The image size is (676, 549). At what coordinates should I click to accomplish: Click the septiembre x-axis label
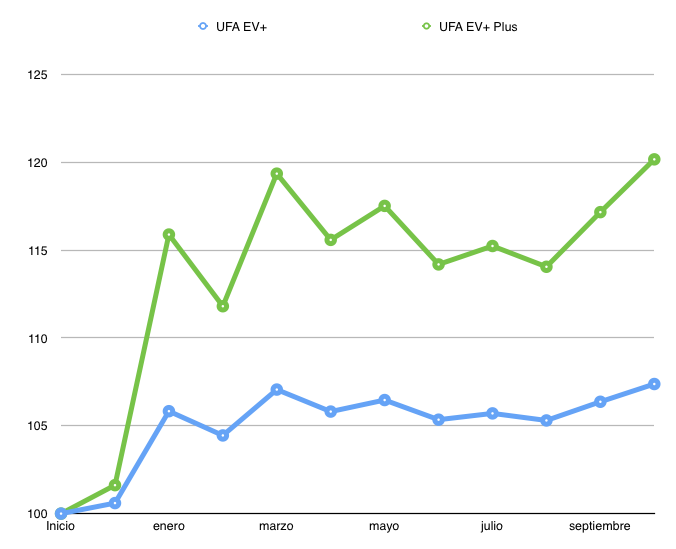600,526
